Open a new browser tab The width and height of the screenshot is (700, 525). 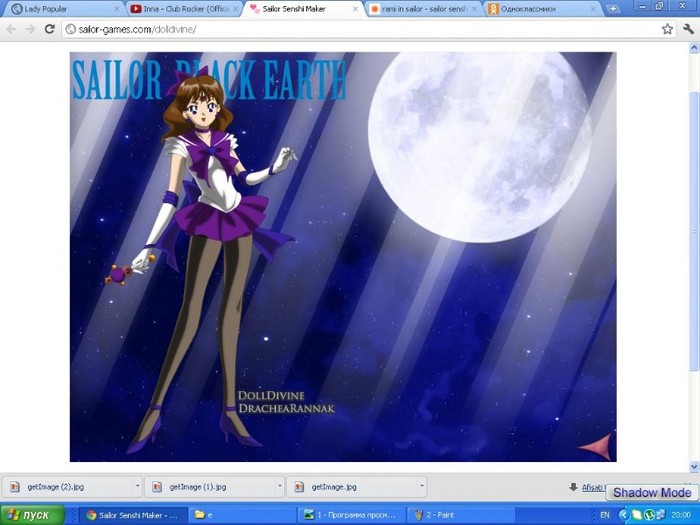[612, 8]
